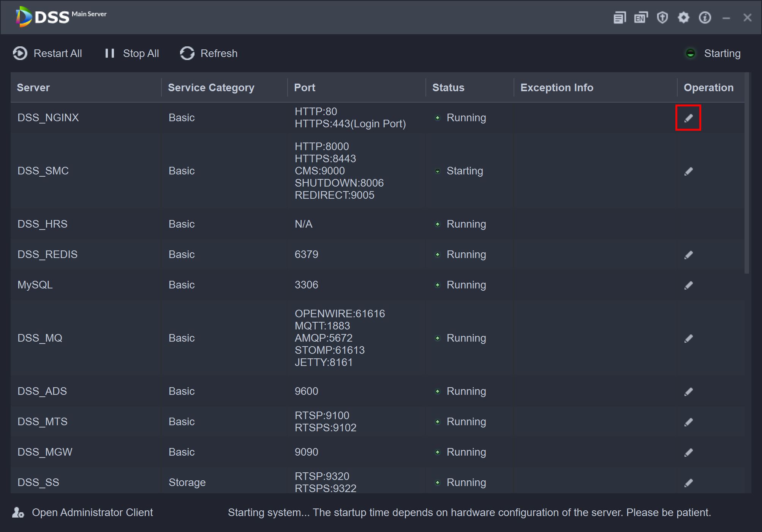Edit the DSS_ADS service port
This screenshot has width=762, height=532.
click(x=688, y=392)
